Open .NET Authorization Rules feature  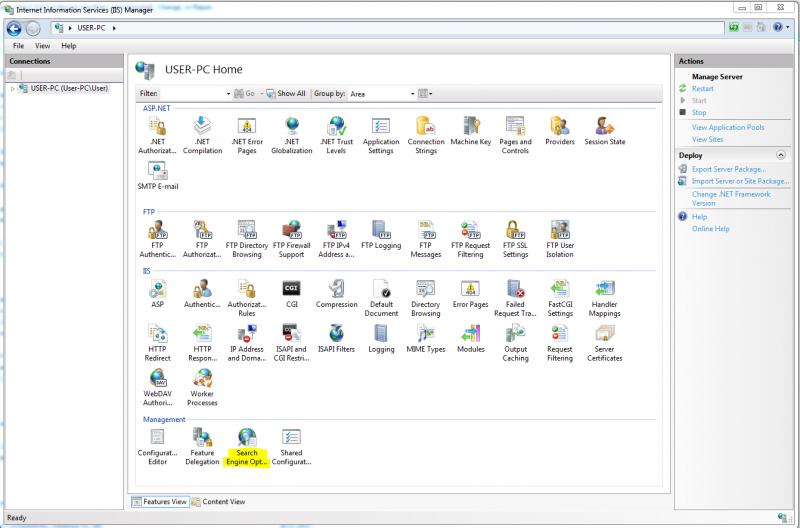coord(157,135)
